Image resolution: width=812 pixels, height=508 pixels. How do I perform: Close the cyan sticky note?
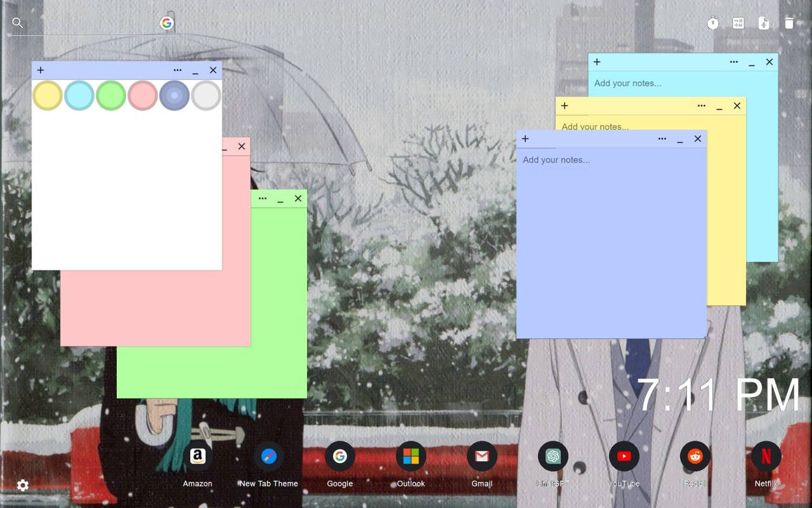point(769,62)
